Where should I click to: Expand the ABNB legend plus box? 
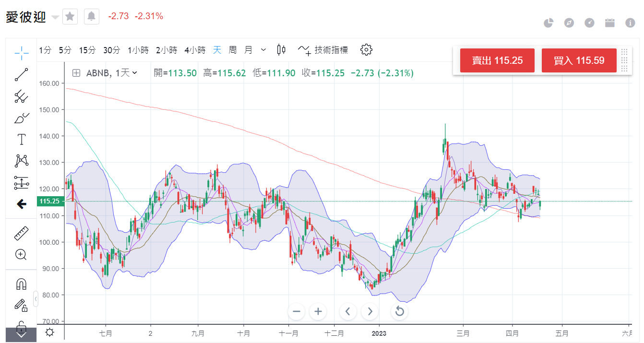[76, 73]
